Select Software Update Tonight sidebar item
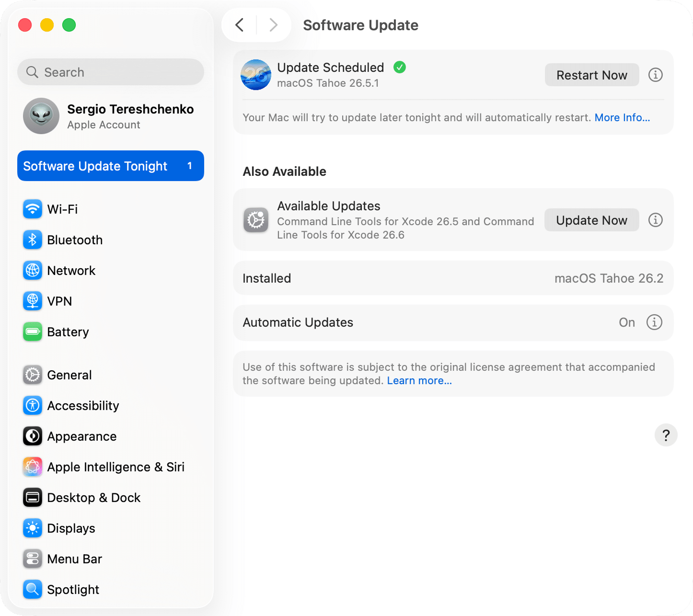Viewport: 693px width, 616px height. pos(111,166)
